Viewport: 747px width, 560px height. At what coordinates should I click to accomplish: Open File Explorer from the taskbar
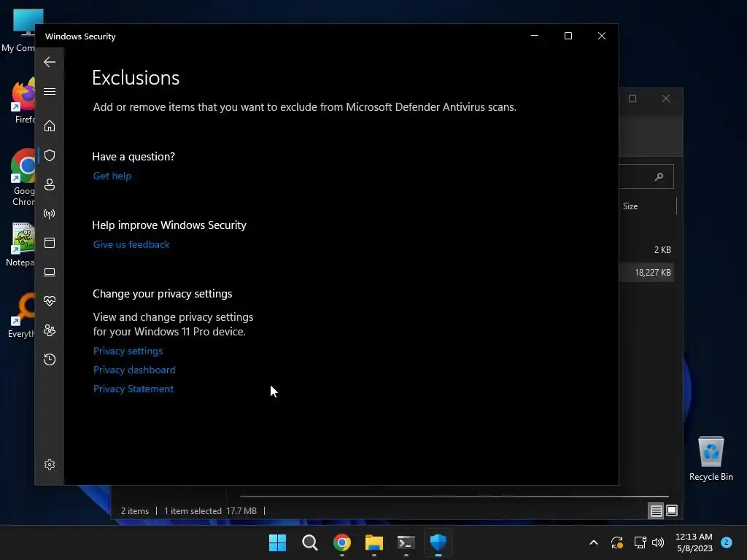(x=374, y=542)
